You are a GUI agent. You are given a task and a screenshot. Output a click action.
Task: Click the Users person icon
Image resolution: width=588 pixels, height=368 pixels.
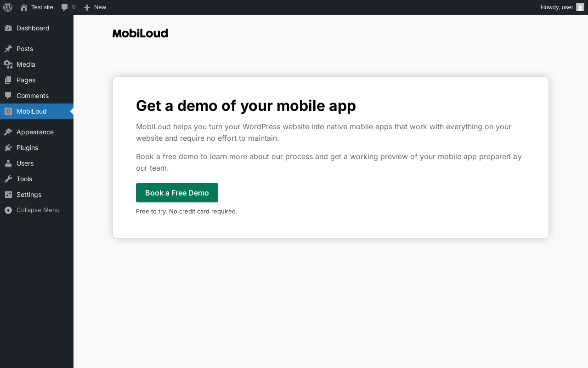pos(8,163)
